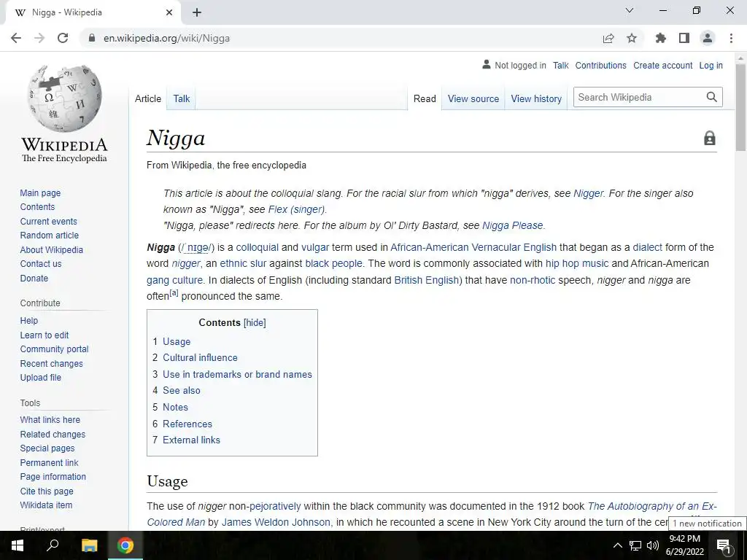Click the browser back arrow
The height and width of the screenshot is (560, 747).
16,38
